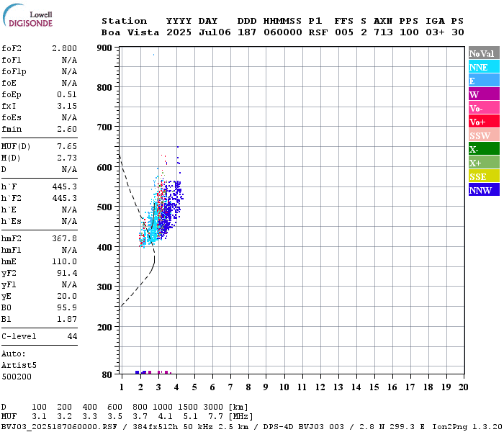The height and width of the screenshot is (432, 504).
Task: Select the Vo+ red legend swatch
Action: click(484, 122)
